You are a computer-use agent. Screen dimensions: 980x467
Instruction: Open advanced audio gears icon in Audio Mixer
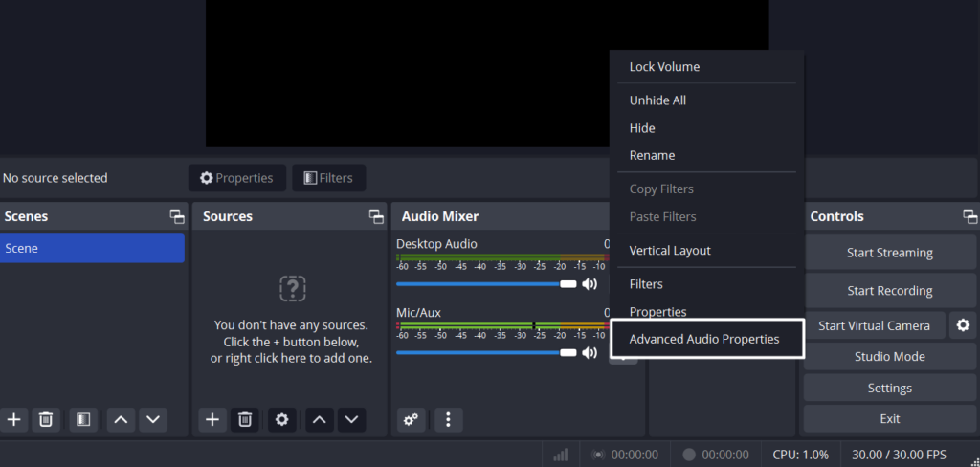pos(412,419)
